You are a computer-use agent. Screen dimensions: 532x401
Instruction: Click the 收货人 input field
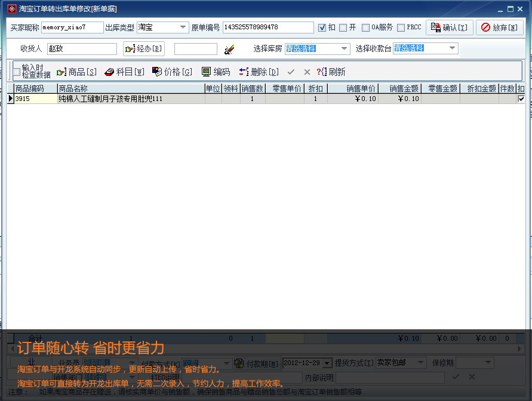[x=82, y=49]
